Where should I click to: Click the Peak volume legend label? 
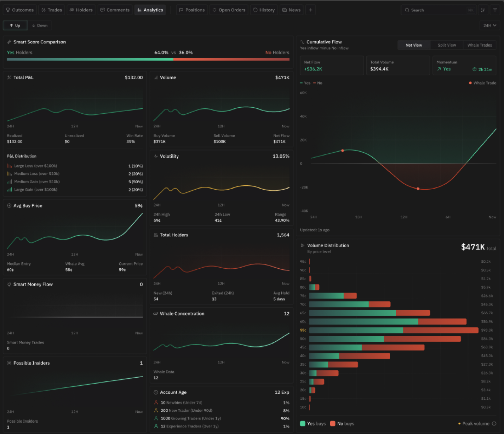(476, 424)
